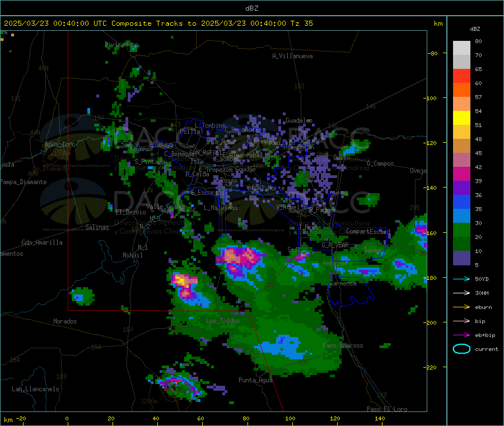Click the 'G_Campos' map label

pos(380,163)
